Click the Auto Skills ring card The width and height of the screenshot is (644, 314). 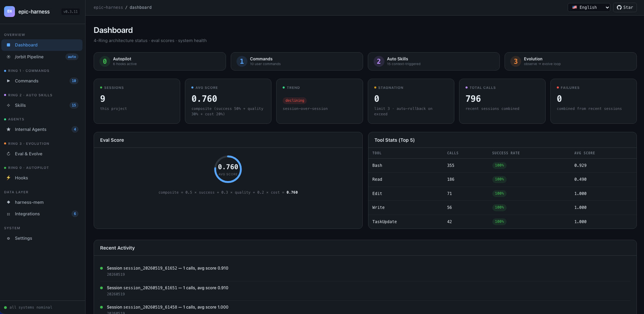coord(434,61)
